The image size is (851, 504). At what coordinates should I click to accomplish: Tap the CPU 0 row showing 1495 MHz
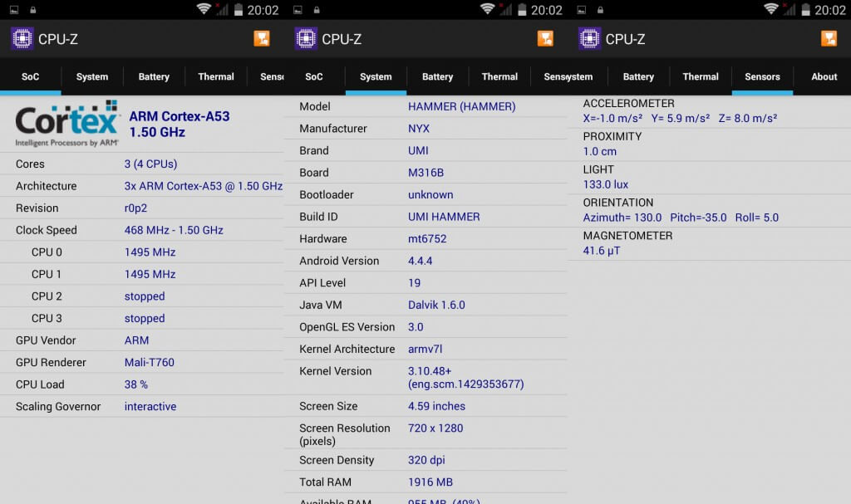point(141,252)
